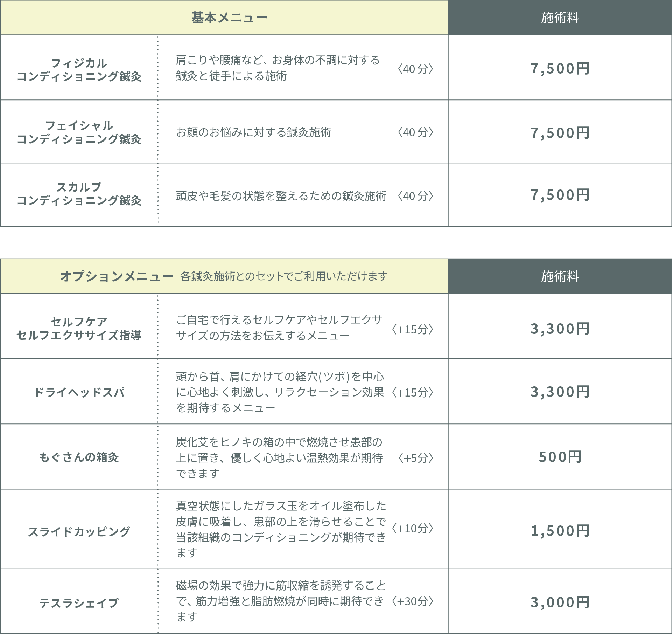Viewport: 672px width, 634px height.
Task: Click the 3,000円 price for テスラシェイプ
Action: pos(560,602)
